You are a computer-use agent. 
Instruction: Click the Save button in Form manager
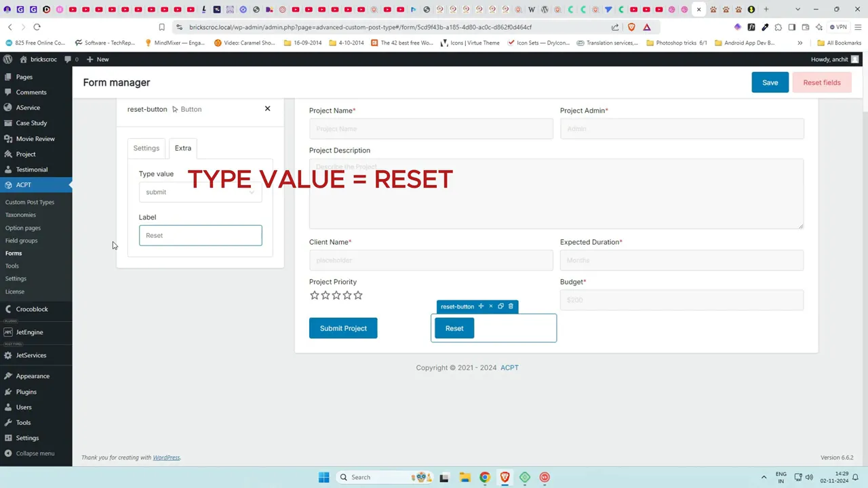click(x=770, y=82)
